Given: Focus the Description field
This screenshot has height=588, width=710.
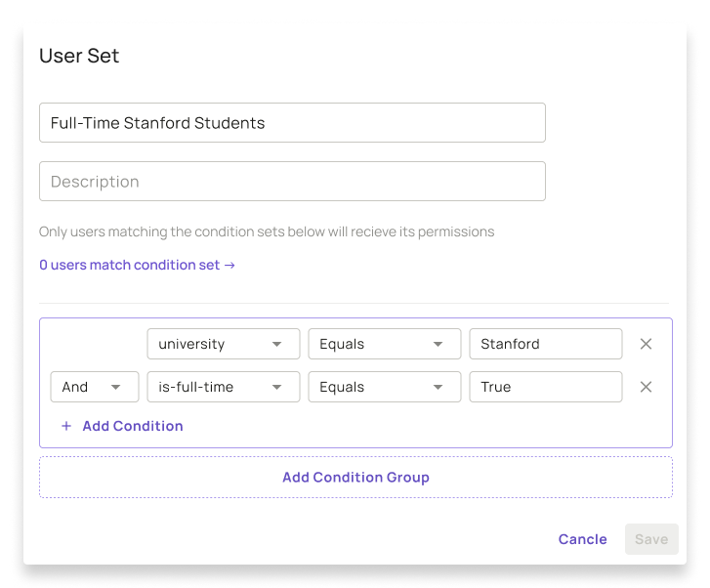Looking at the screenshot, I should 292,182.
